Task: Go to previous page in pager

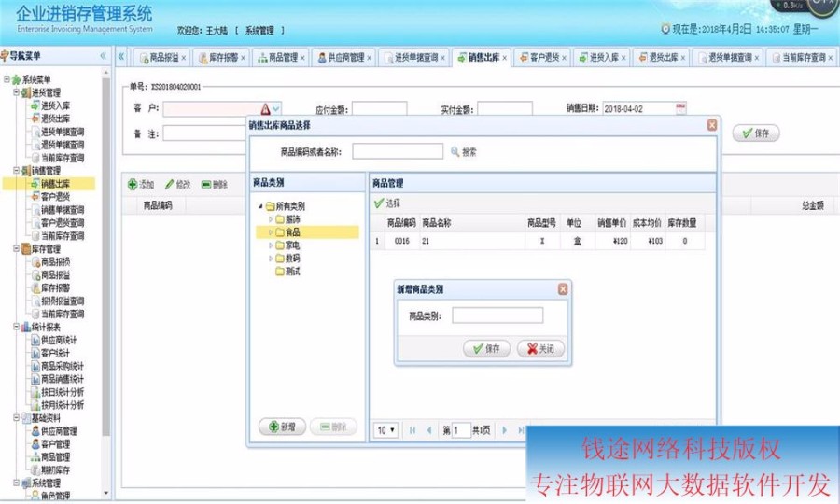Action: tap(429, 430)
